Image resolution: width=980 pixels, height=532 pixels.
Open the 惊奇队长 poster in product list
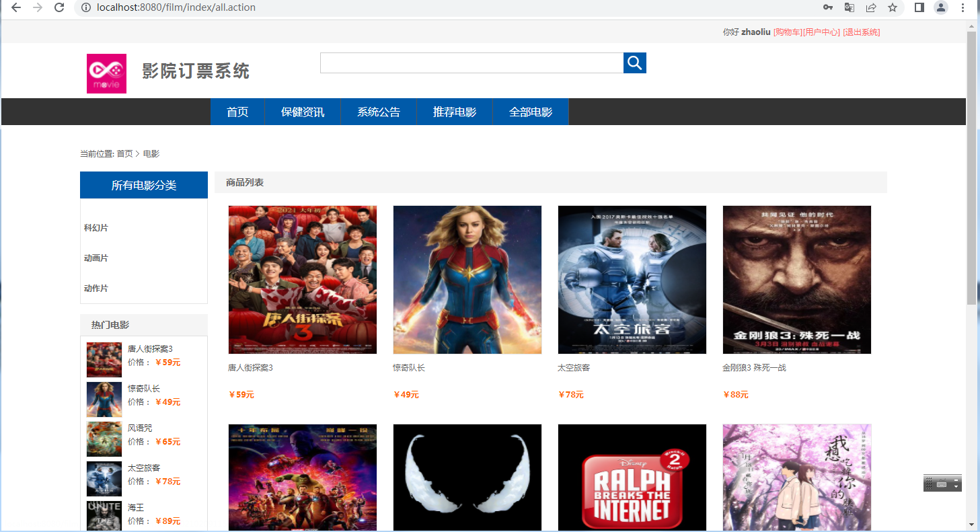pyautogui.click(x=467, y=280)
